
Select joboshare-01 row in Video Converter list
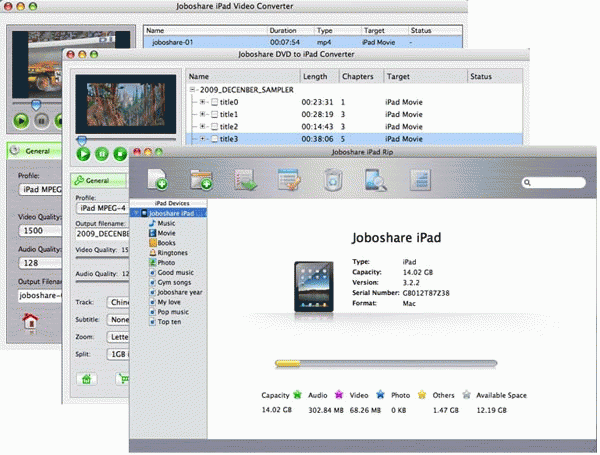(303, 42)
